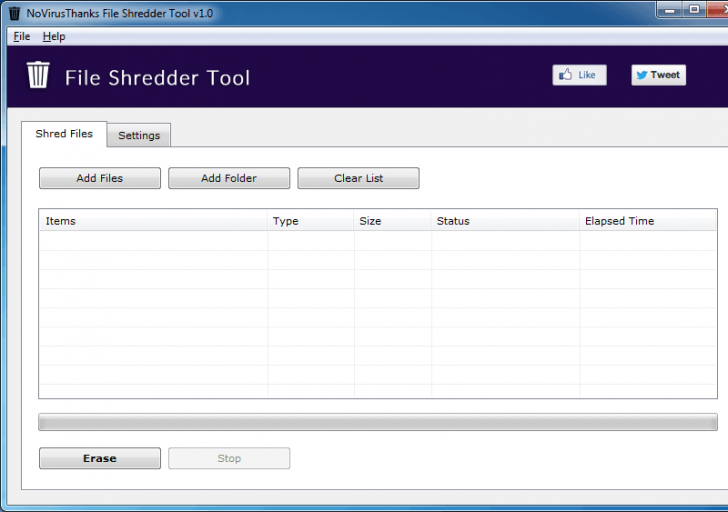Click the Add Files button
The height and width of the screenshot is (512, 728).
100,178
